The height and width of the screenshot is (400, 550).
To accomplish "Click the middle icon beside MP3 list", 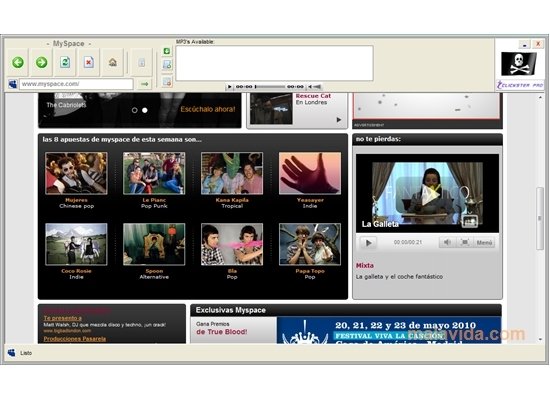I will 167,65.
